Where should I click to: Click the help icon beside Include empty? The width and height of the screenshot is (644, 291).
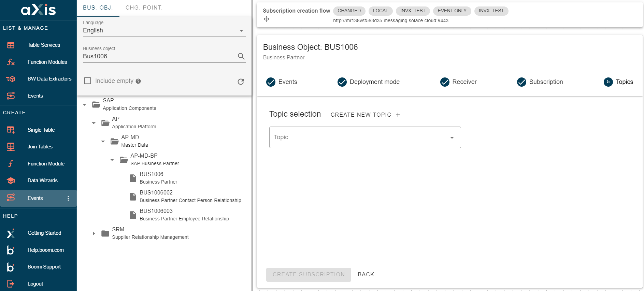click(138, 81)
